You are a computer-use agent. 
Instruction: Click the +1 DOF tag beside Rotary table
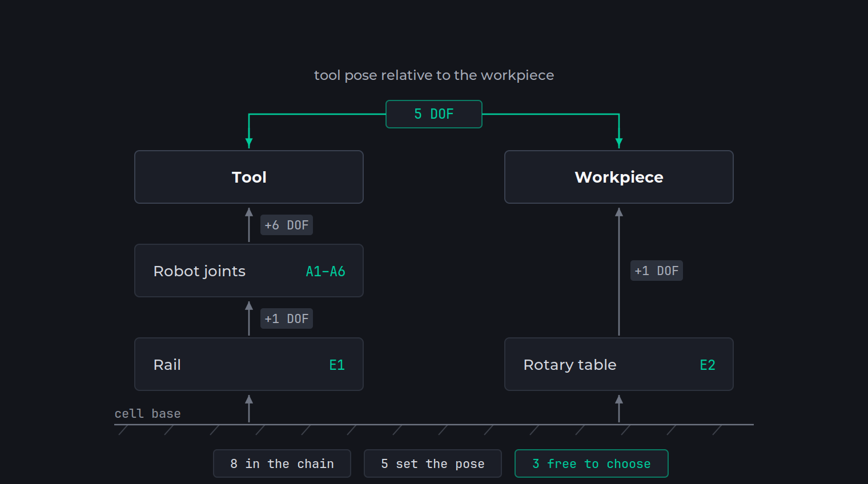click(657, 271)
